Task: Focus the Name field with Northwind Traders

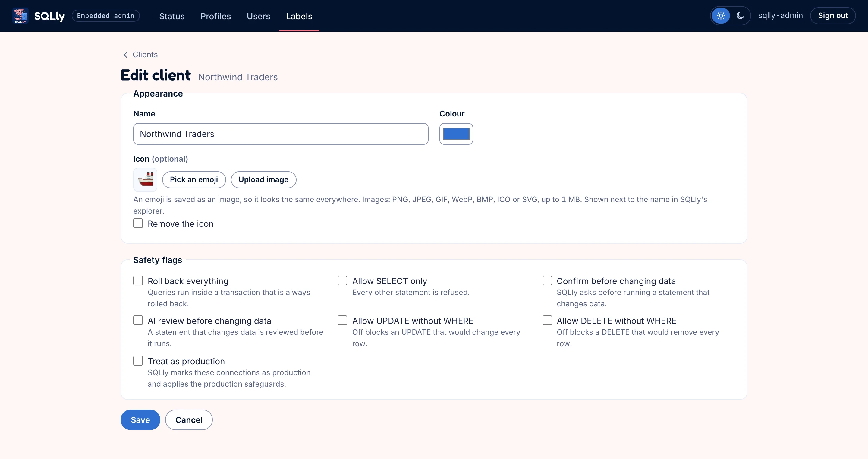Action: [x=281, y=134]
